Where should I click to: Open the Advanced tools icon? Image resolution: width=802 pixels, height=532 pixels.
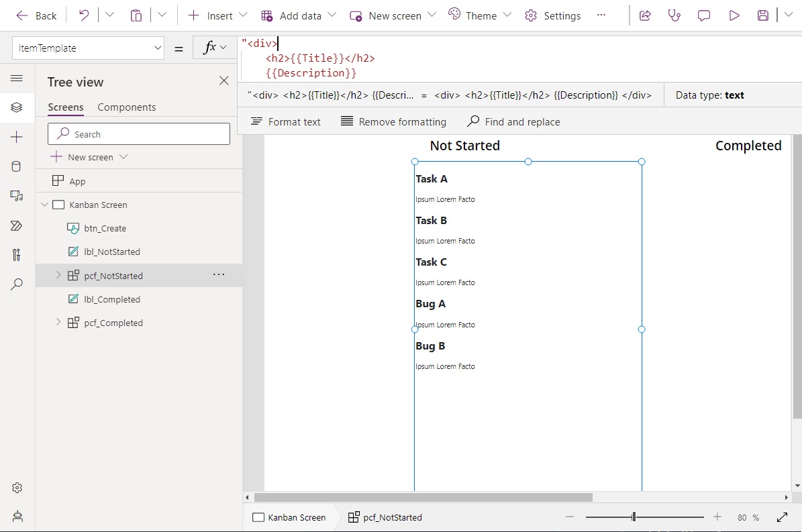(x=17, y=255)
